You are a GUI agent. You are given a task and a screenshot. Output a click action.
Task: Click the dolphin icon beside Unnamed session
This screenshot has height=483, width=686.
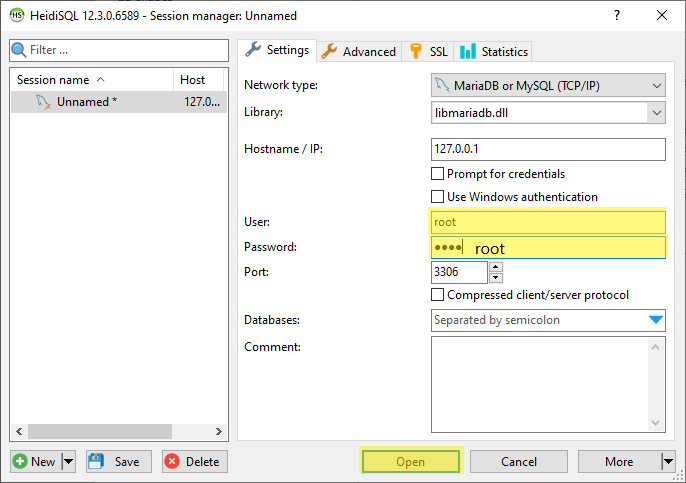click(x=43, y=102)
